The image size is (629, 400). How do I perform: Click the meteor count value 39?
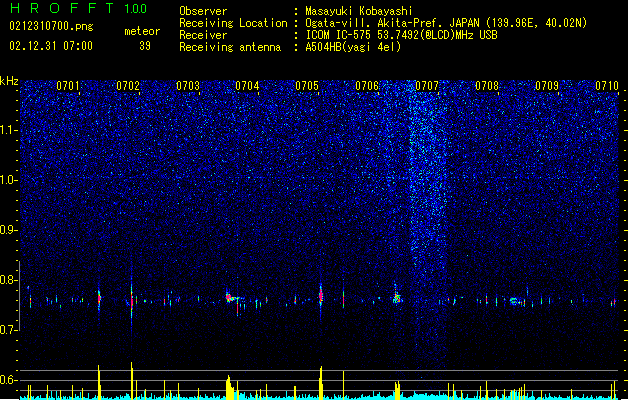(145, 46)
